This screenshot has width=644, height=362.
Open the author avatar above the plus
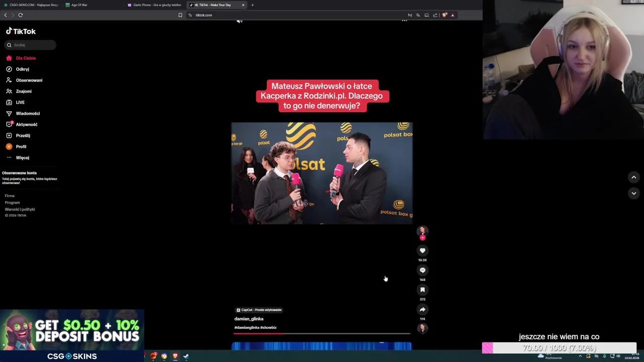423,230
